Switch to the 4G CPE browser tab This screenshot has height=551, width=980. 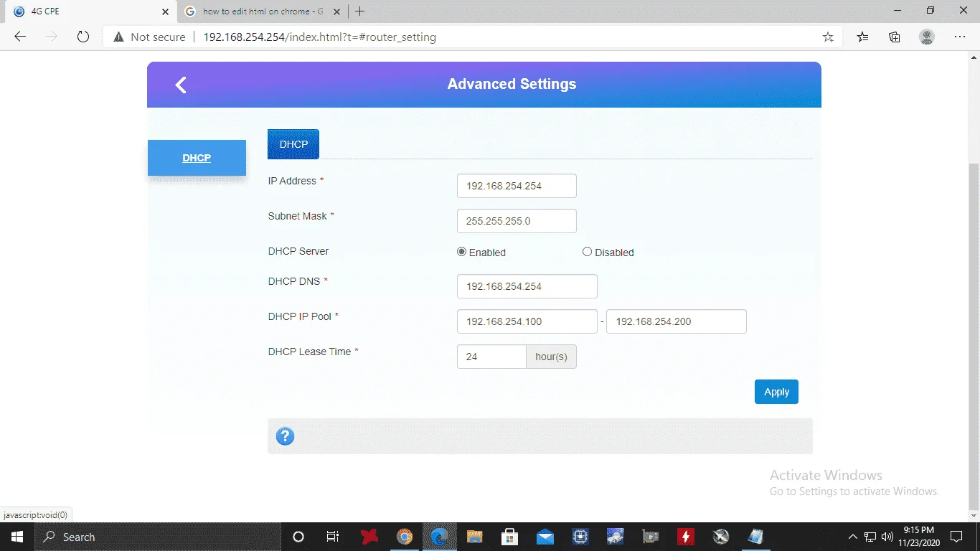(89, 11)
